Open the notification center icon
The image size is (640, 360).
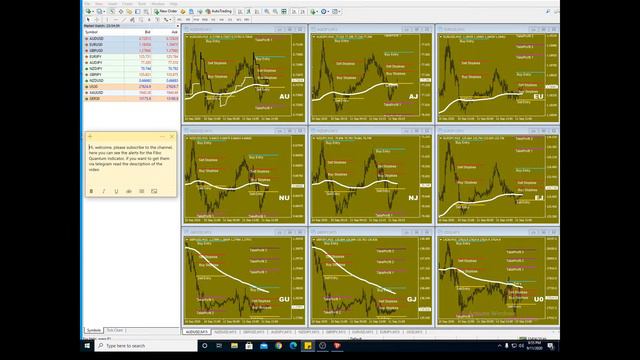pyautogui.click(x=551, y=346)
